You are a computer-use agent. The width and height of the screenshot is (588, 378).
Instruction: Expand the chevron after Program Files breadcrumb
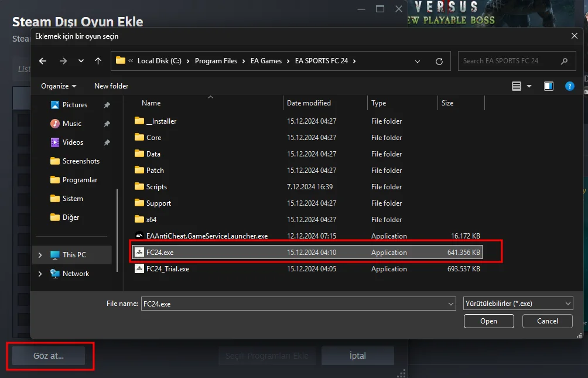244,61
